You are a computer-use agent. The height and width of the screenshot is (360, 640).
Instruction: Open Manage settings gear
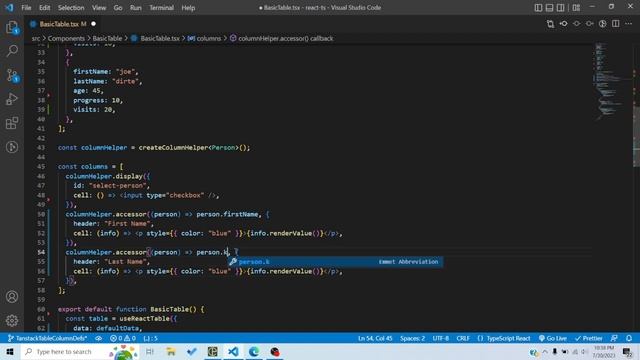(12, 320)
